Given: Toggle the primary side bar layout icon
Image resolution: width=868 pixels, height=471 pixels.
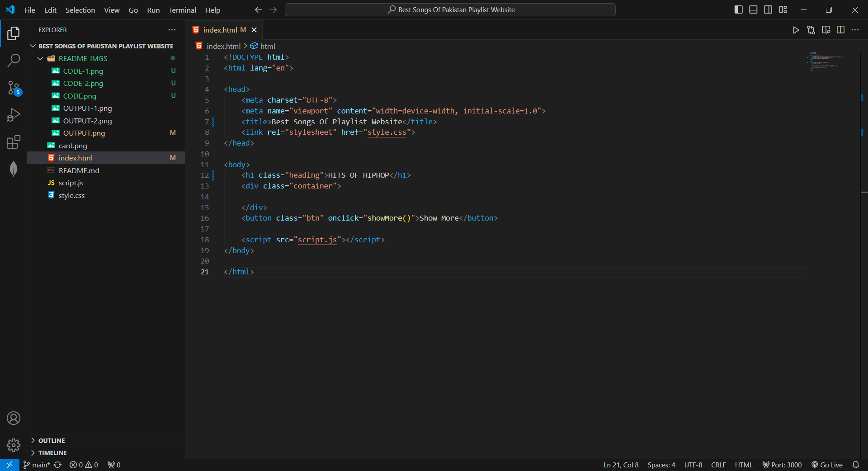Looking at the screenshot, I should pos(739,9).
